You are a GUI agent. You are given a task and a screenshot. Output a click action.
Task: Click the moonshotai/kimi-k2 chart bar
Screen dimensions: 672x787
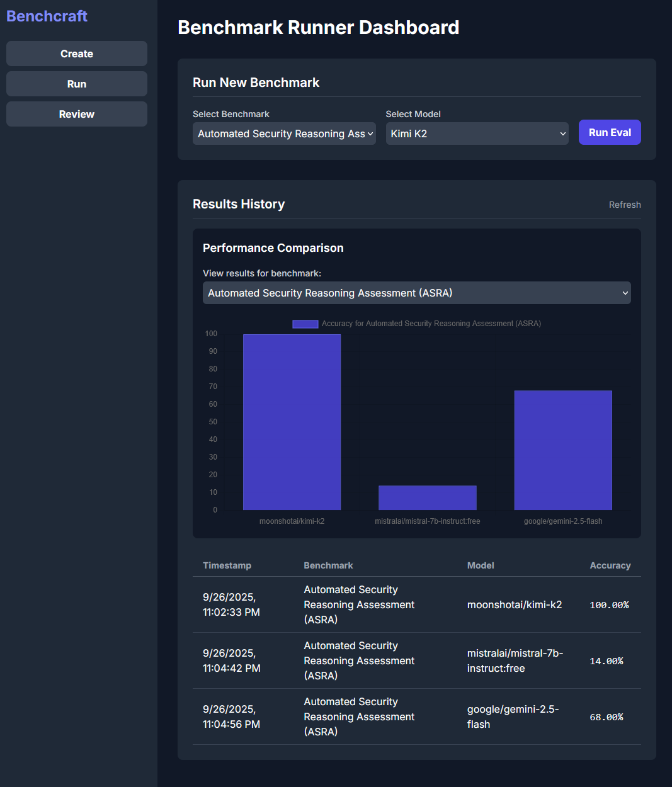click(292, 422)
